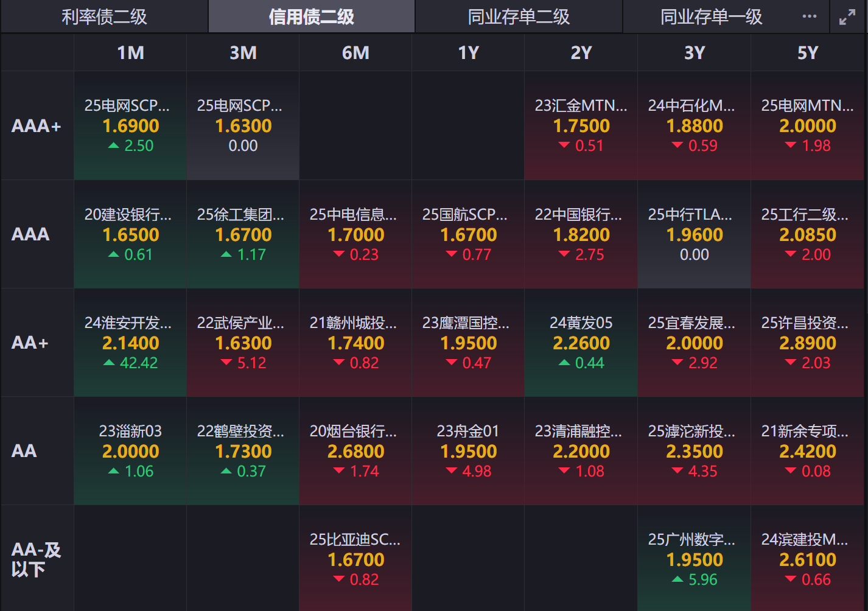The image size is (868, 611).
Task: Click the AAA row label
Action: [x=37, y=234]
